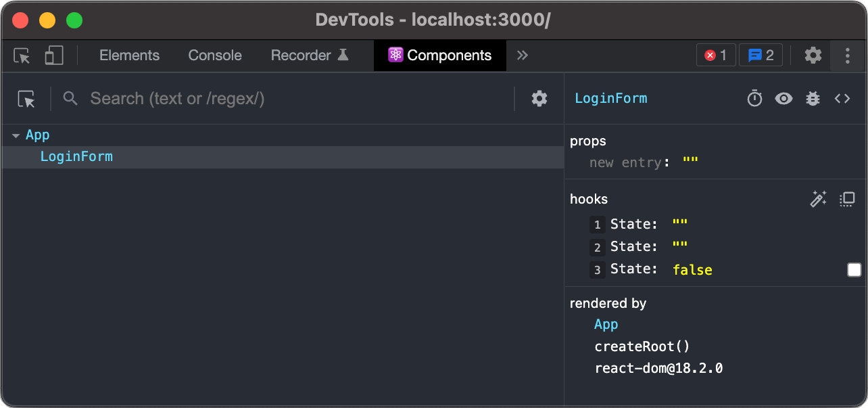The image size is (868, 408).
Task: Enable inspect element mode
Action: coord(21,55)
